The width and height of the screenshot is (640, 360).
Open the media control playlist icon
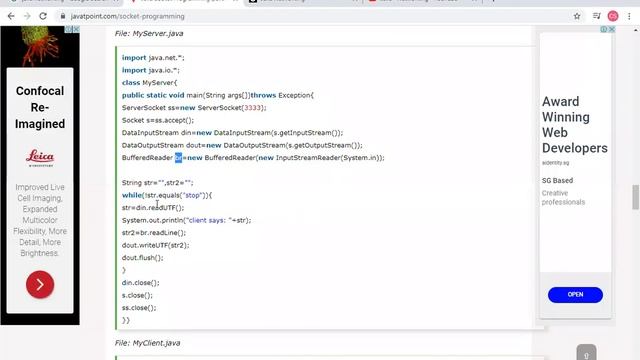(x=596, y=16)
